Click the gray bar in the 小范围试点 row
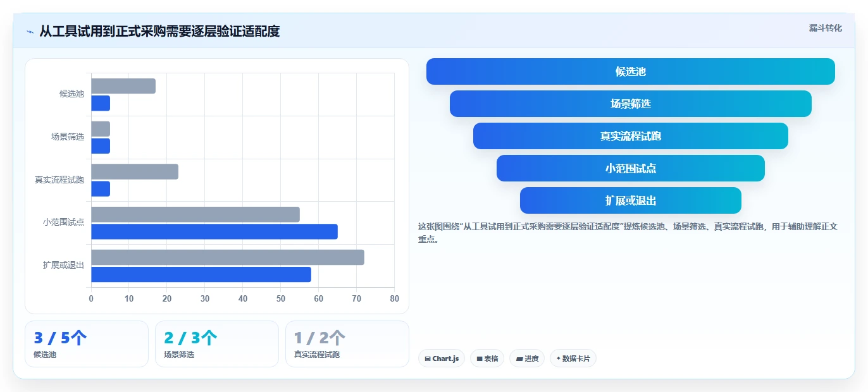This screenshot has height=392, width=868. 195,214
